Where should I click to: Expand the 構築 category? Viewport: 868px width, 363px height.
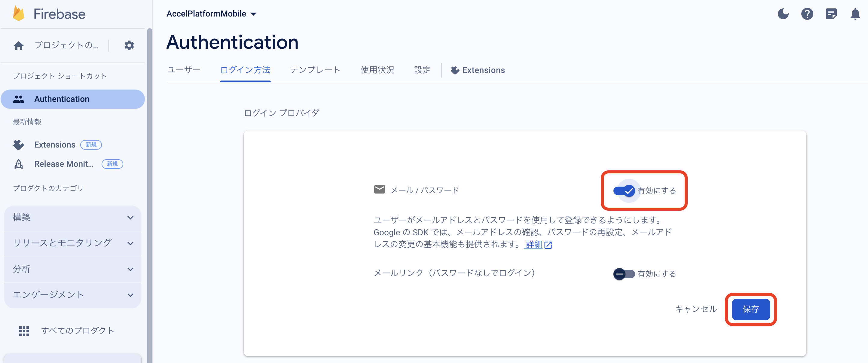coord(72,217)
